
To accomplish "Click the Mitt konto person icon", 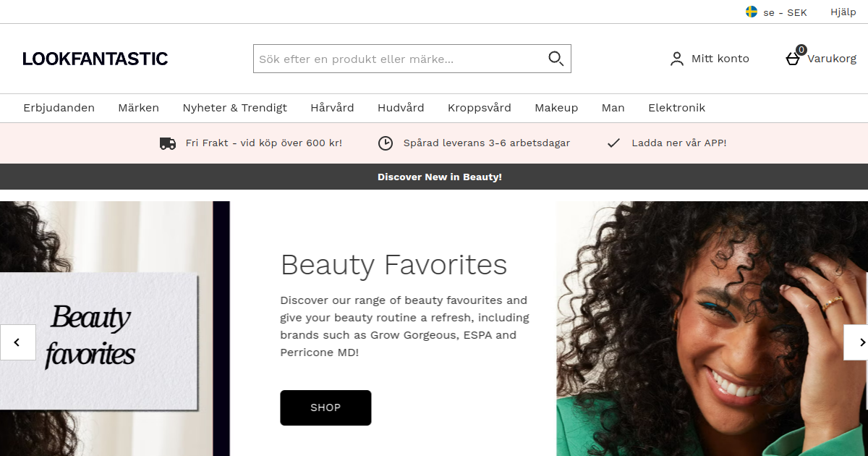I will [677, 59].
